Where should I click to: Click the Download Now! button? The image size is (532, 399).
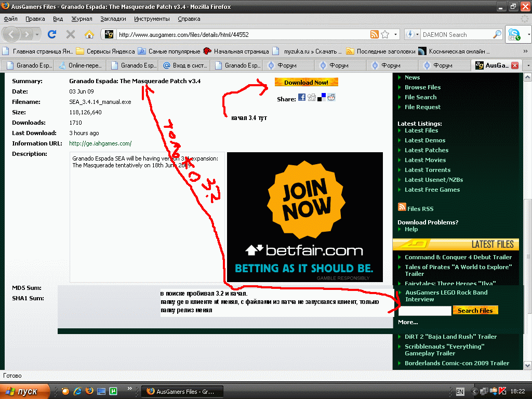coord(307,82)
